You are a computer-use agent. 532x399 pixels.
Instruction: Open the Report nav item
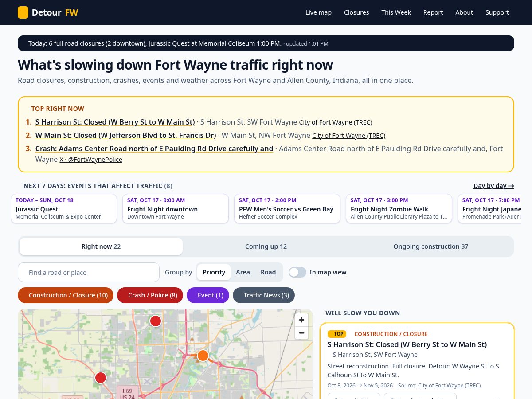tap(433, 12)
